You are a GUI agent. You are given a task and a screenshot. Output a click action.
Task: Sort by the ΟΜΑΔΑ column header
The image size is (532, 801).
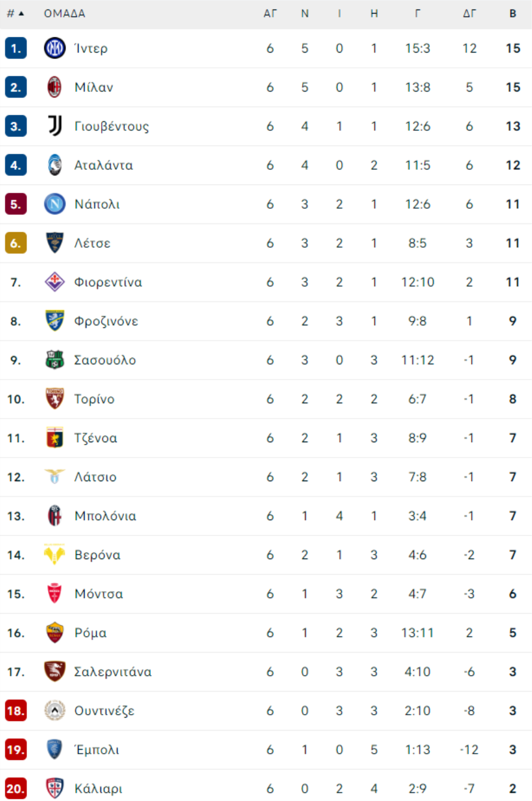[x=64, y=13]
